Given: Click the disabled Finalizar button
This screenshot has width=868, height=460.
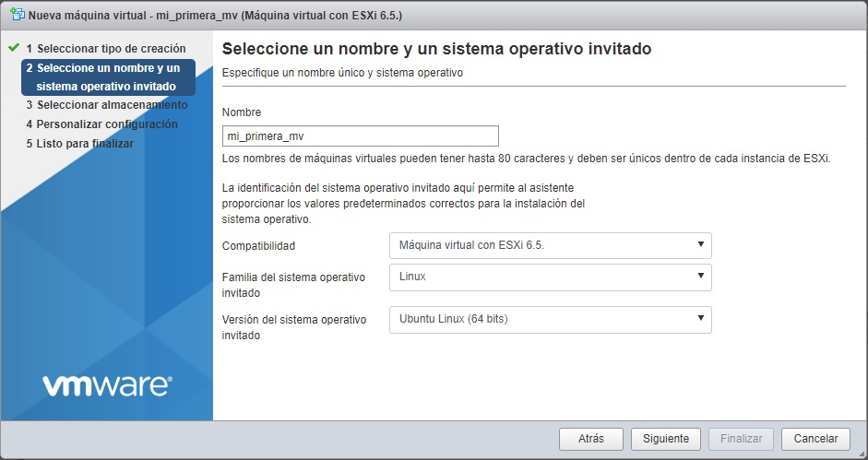Looking at the screenshot, I should coord(741,439).
